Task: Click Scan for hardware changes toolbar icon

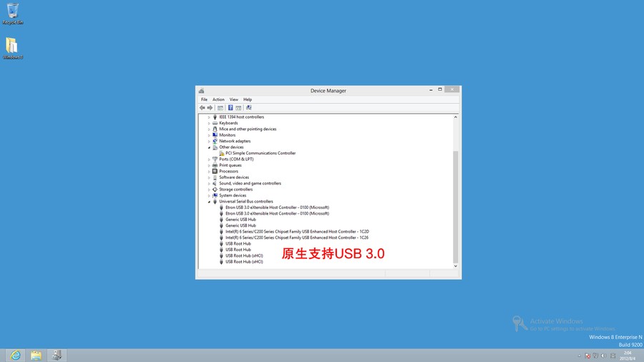Action: (248, 108)
